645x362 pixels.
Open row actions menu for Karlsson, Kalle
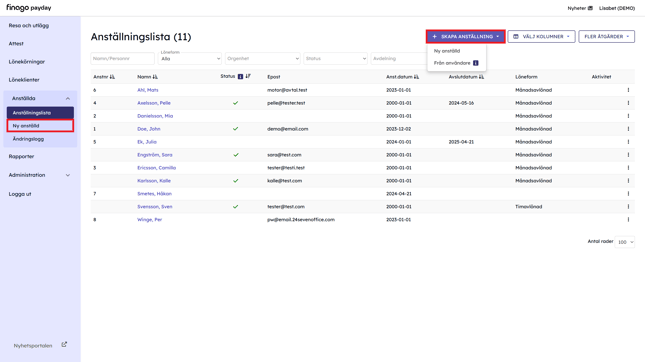628,181
